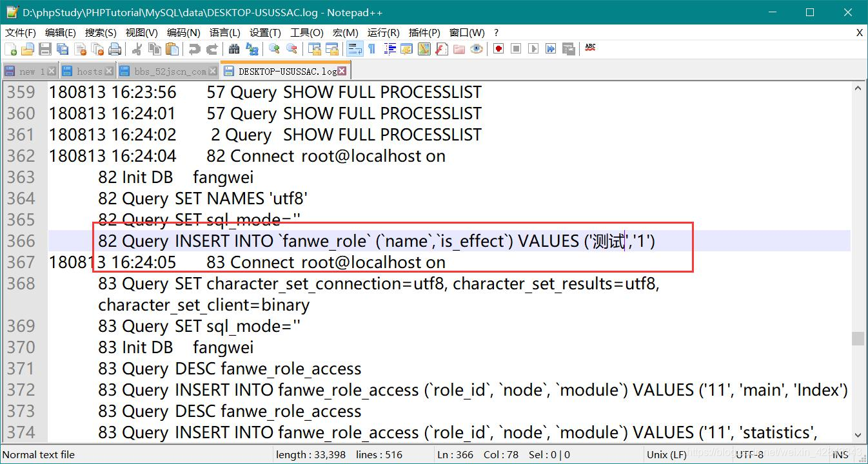Click the INS status bar indicator
Image resolution: width=868 pixels, height=464 pixels.
pos(840,454)
